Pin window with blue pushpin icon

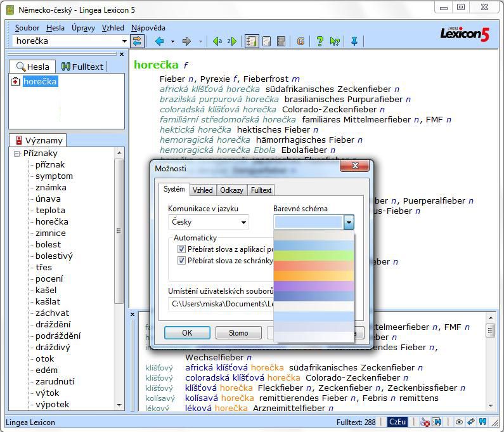click(x=354, y=41)
